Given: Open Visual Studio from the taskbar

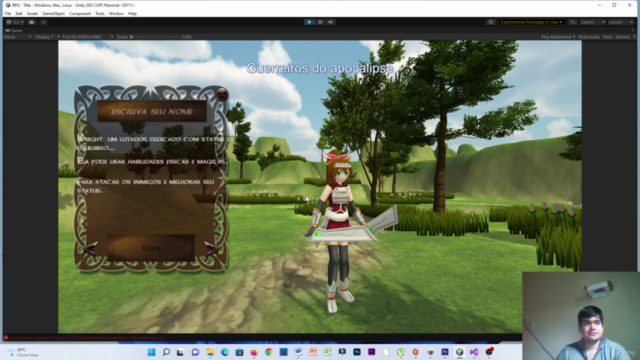Looking at the screenshot, I should click(474, 352).
